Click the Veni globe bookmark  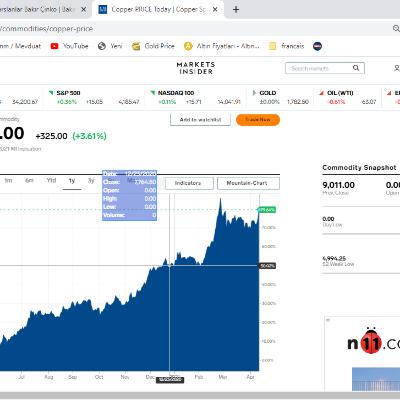[x=110, y=46]
